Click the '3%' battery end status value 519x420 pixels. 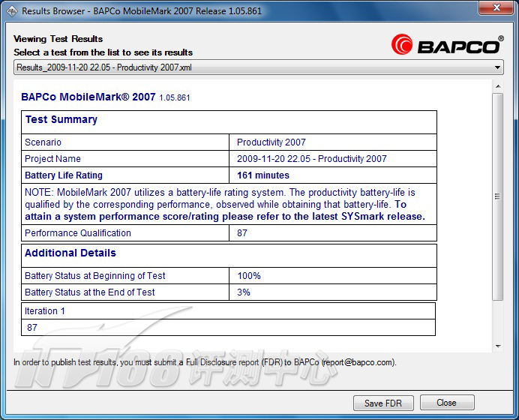pos(244,292)
